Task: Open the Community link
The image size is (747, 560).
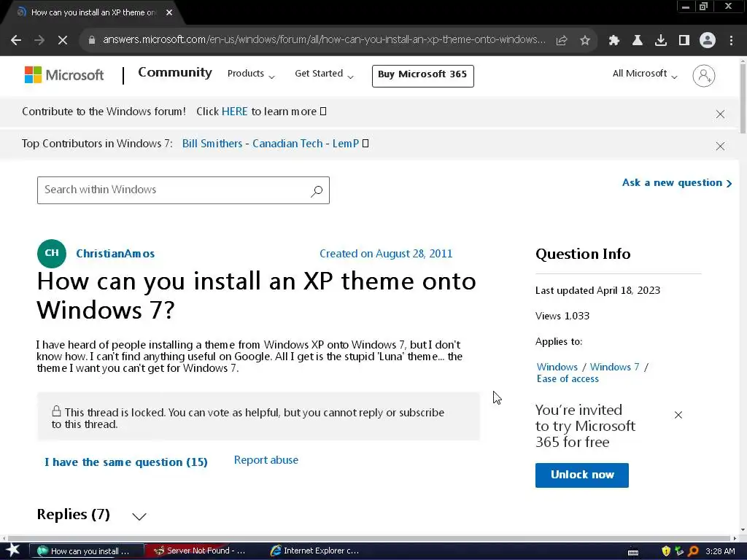Action: [175, 72]
